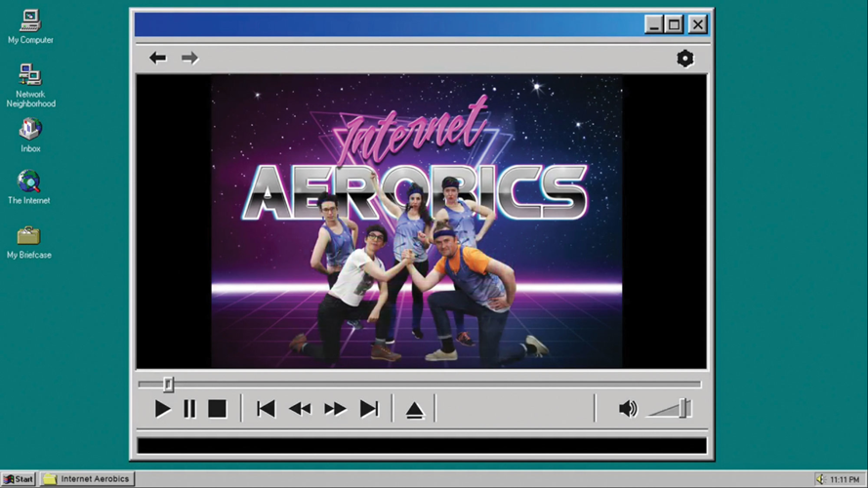Skip to next track
Viewport: 868px width, 488px height.
pyautogui.click(x=369, y=409)
